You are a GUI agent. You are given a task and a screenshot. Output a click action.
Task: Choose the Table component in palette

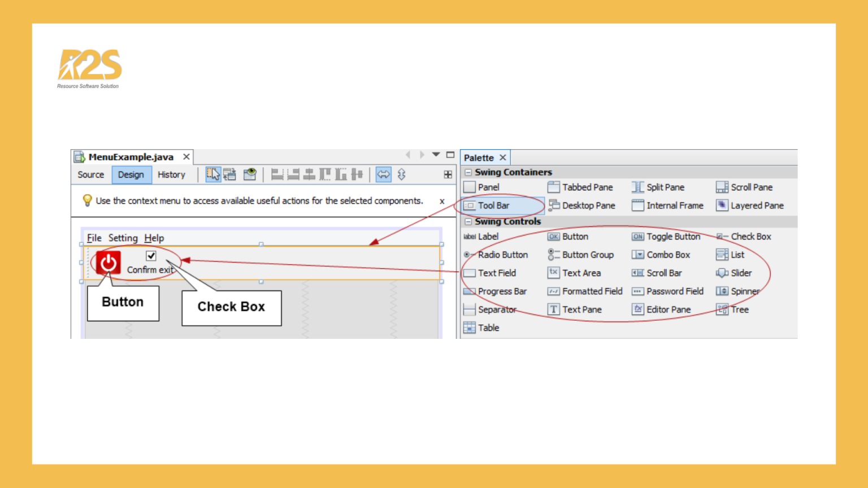pos(488,328)
